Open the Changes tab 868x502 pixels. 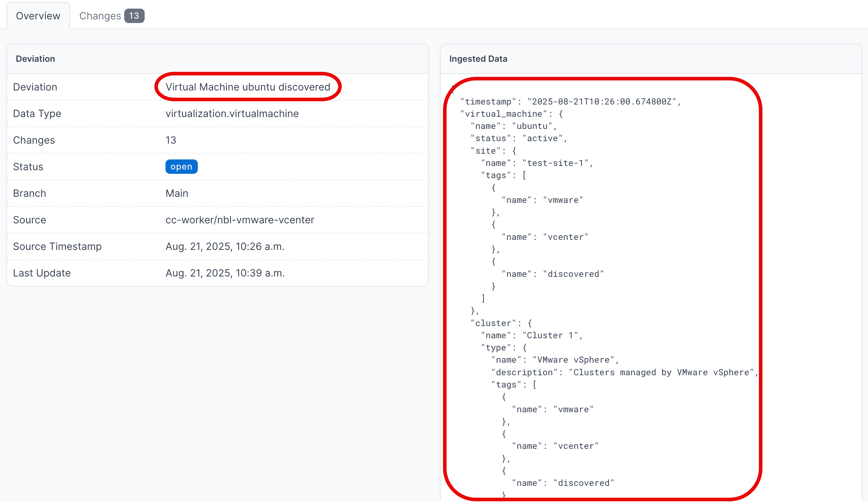tap(100, 16)
